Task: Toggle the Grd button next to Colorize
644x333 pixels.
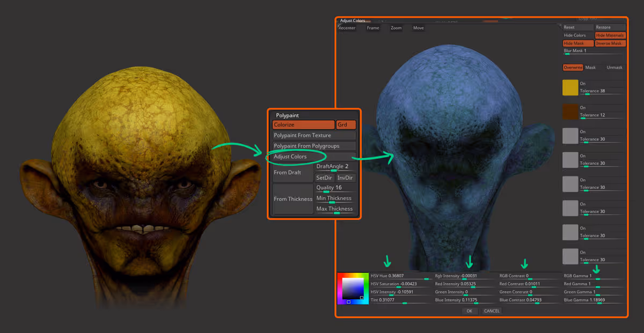Action: [x=346, y=124]
